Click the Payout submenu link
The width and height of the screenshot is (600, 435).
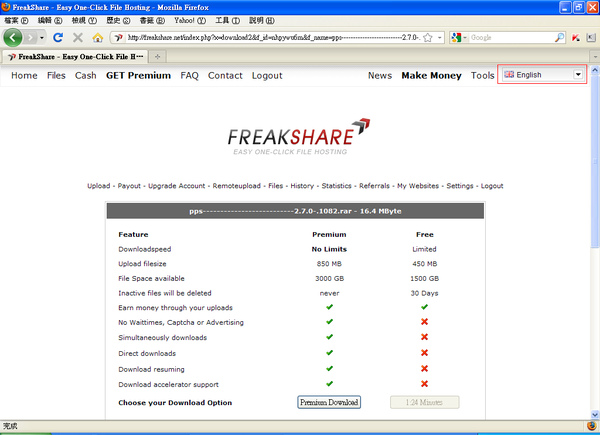coord(129,186)
